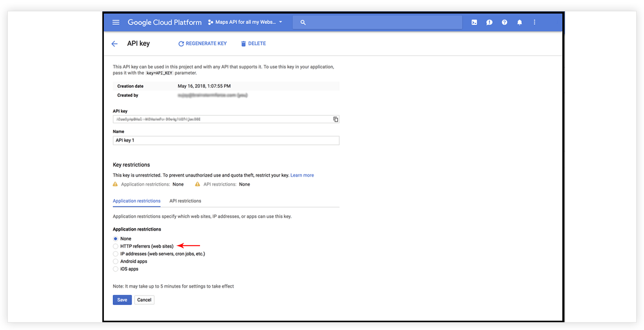Click the Learn more link

click(x=302, y=175)
